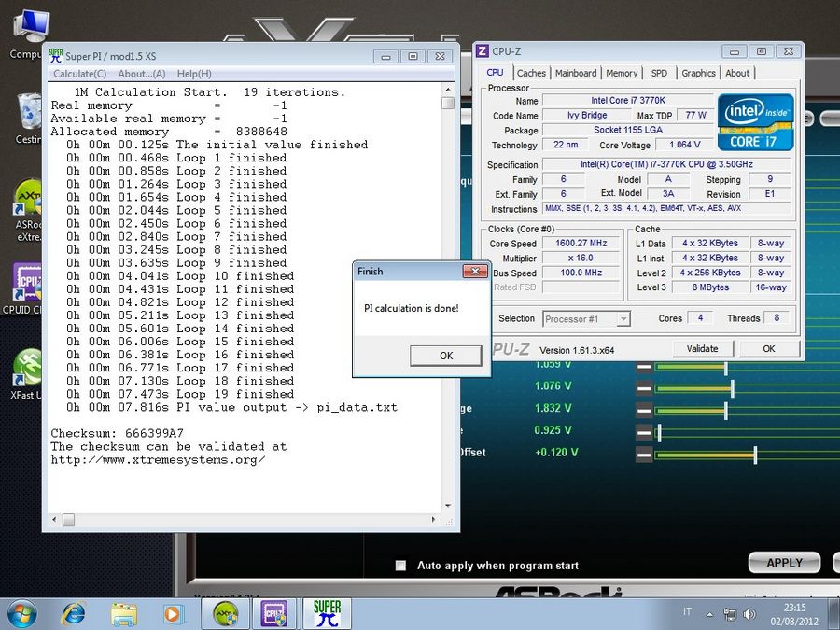Minimize the Super PI window

[385, 56]
